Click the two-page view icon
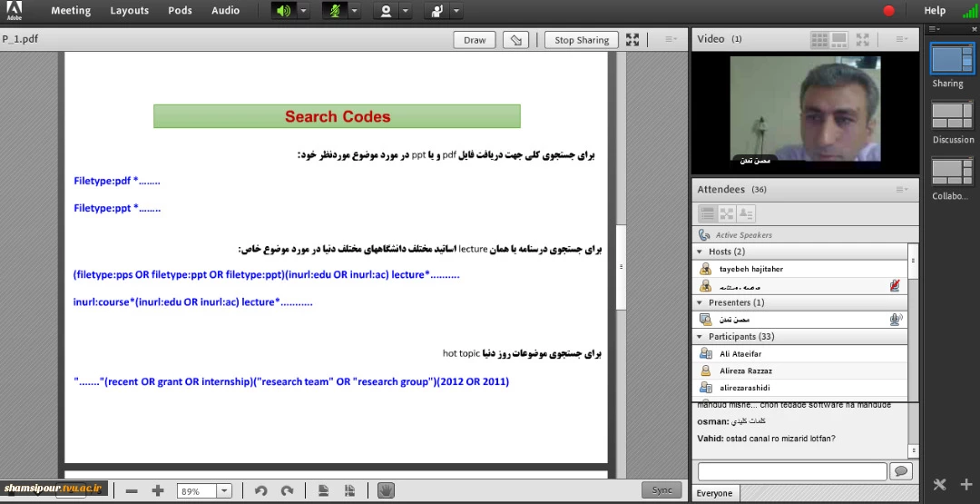The width and height of the screenshot is (980, 504). 349,491
